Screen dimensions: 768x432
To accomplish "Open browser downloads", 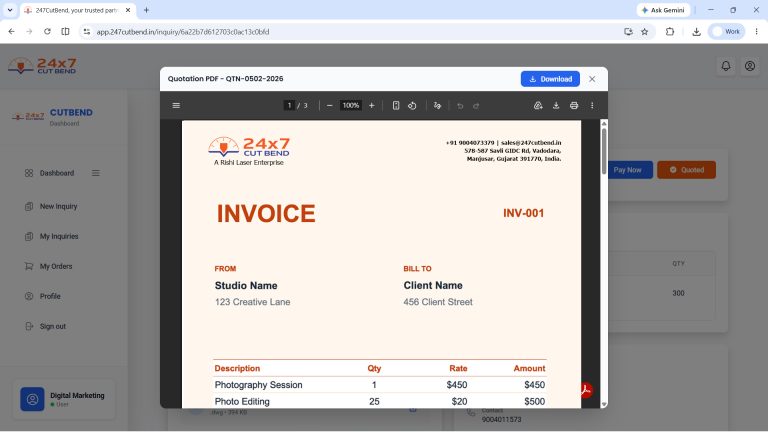I will point(696,31).
